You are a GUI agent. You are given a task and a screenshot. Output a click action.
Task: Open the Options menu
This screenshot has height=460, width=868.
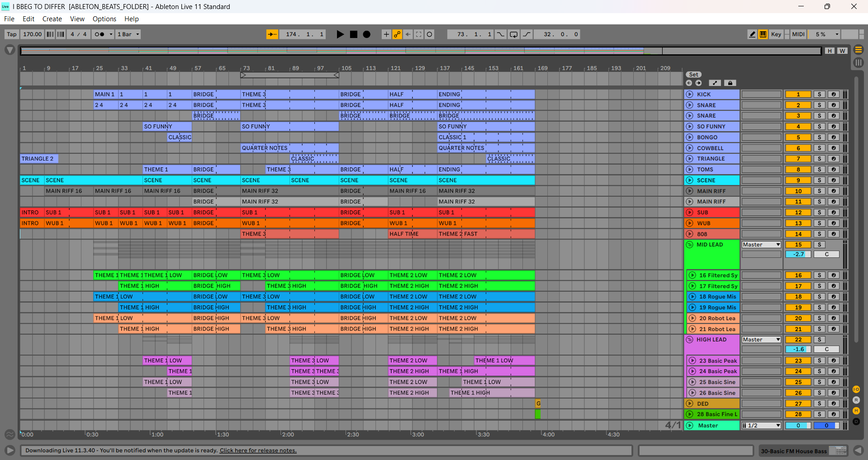pos(104,19)
